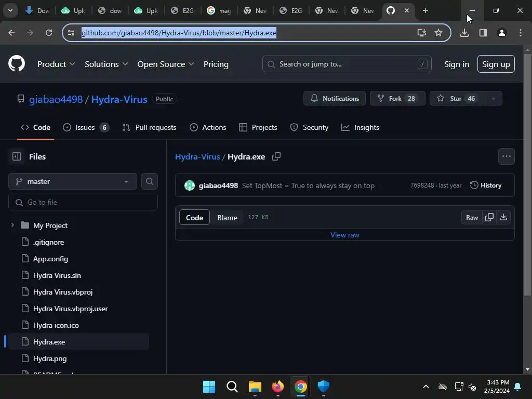Image resolution: width=532 pixels, height=399 pixels.
Task: Open Chrome three-dot menu
Action: [x=521, y=33]
